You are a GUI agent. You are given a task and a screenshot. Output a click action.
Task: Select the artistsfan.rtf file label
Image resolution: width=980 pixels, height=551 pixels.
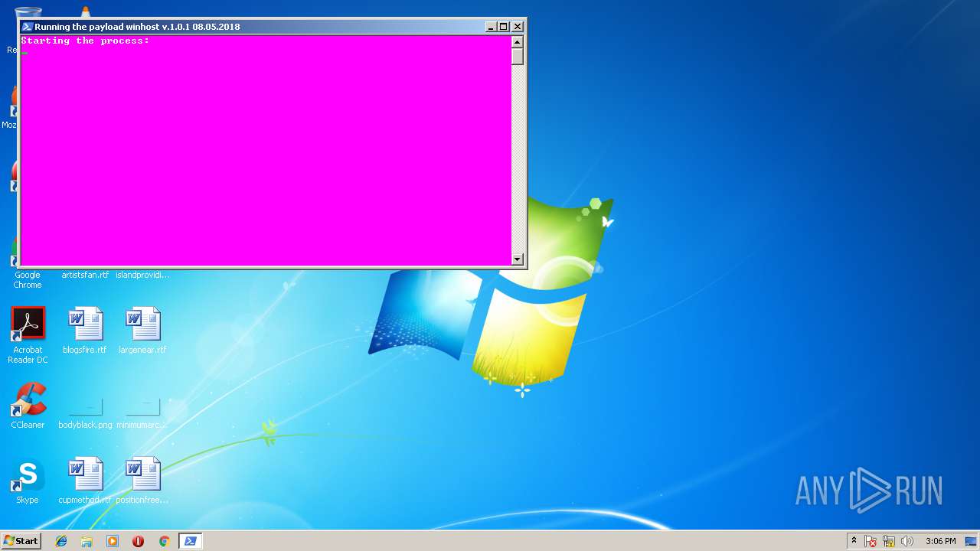[85, 275]
